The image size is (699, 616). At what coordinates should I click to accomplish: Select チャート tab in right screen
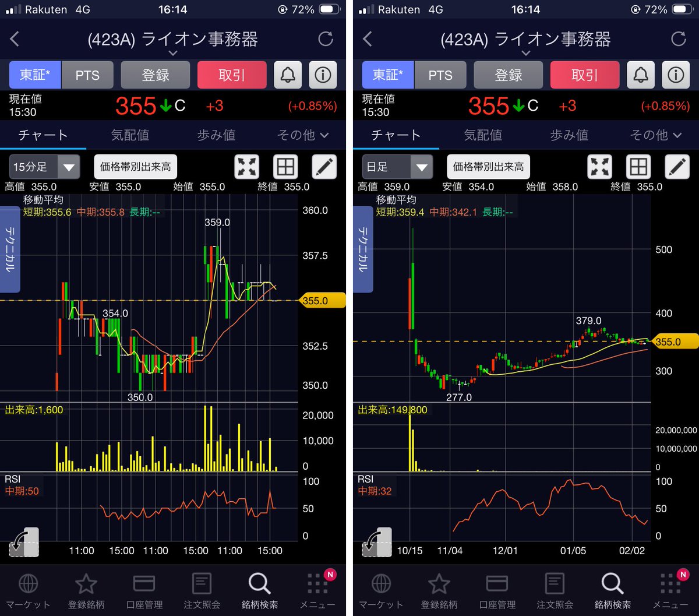[396, 135]
